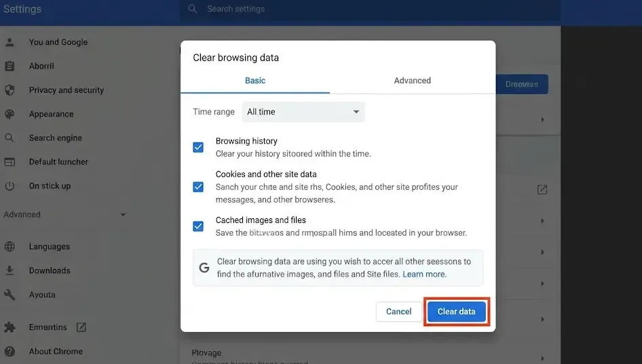
Task: Click the open-in-new icon on the right panel
Action: [542, 189]
